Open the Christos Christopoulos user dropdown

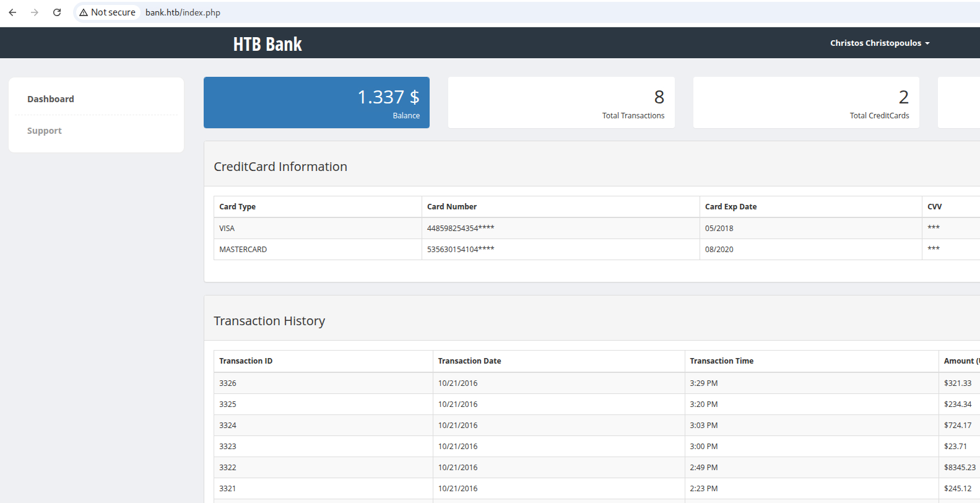[x=879, y=43]
